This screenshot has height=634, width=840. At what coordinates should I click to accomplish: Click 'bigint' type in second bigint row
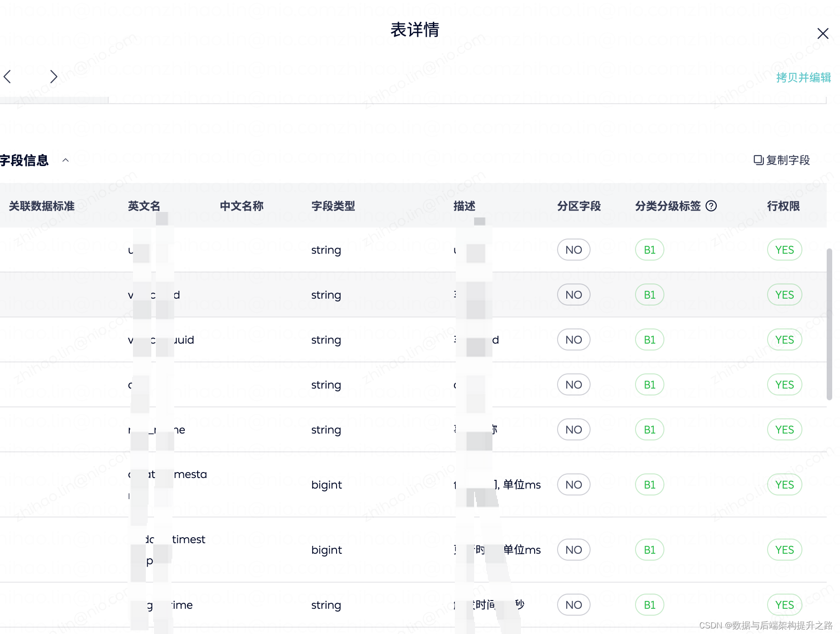tap(326, 551)
